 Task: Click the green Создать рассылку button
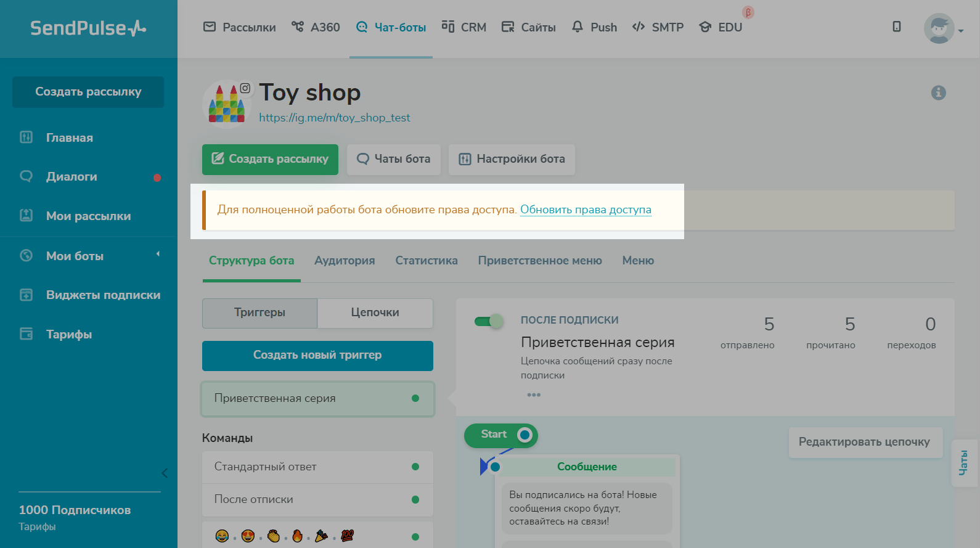tap(270, 159)
